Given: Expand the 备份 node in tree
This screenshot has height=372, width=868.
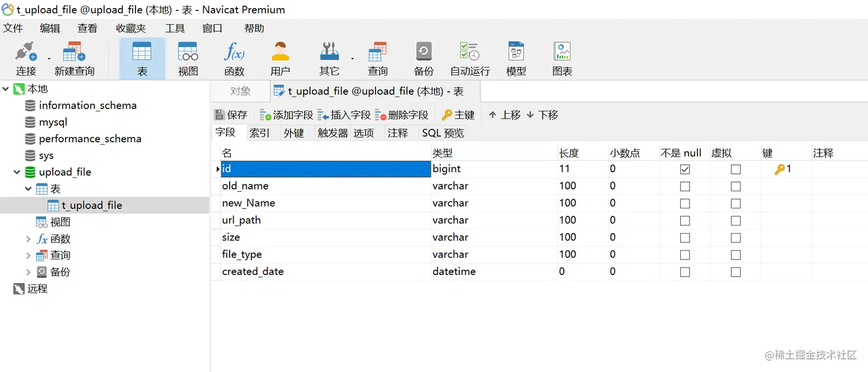Looking at the screenshot, I should 29,272.
